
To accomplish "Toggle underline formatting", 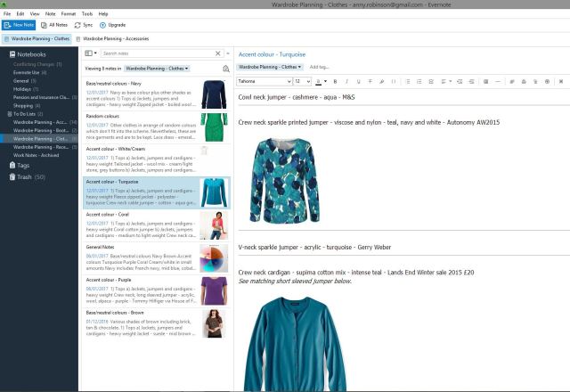I will (x=358, y=81).
